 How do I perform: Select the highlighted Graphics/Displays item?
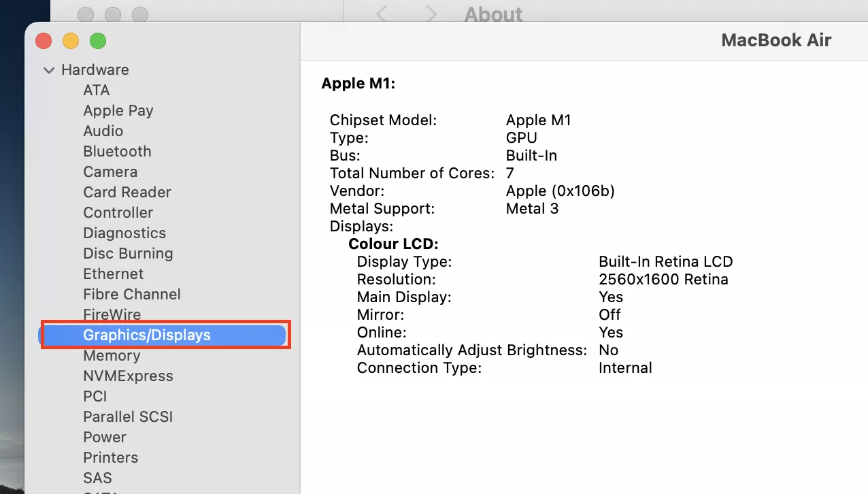[x=146, y=335]
